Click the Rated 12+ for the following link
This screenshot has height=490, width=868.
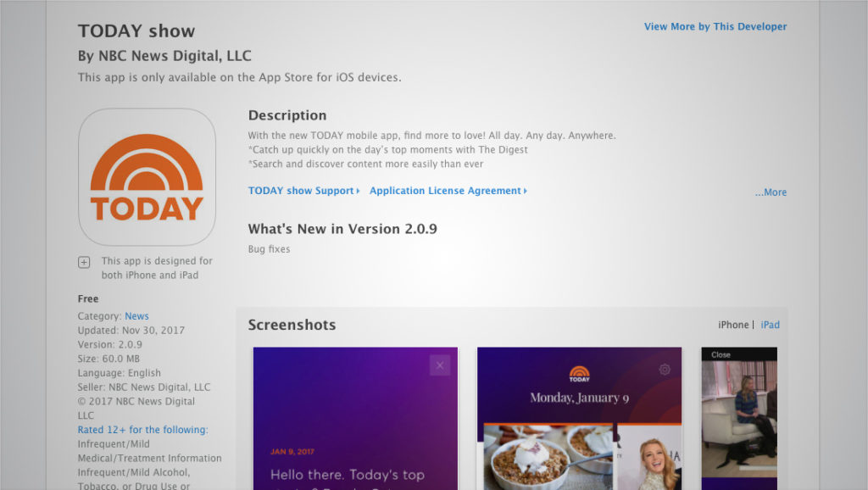[142, 429]
